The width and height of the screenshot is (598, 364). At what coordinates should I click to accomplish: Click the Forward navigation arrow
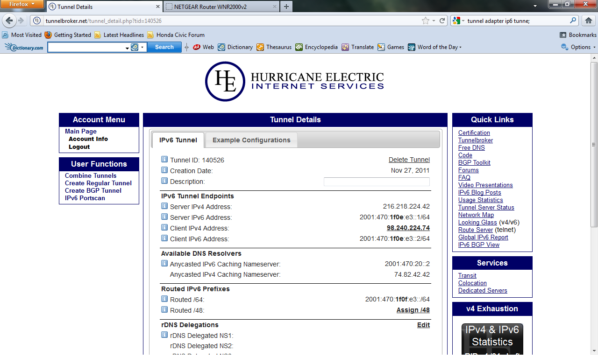coord(21,21)
